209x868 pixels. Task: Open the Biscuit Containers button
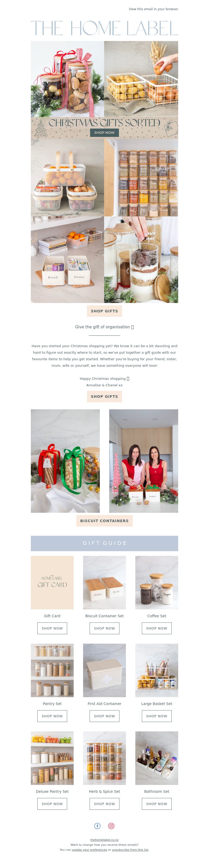[x=104, y=521]
